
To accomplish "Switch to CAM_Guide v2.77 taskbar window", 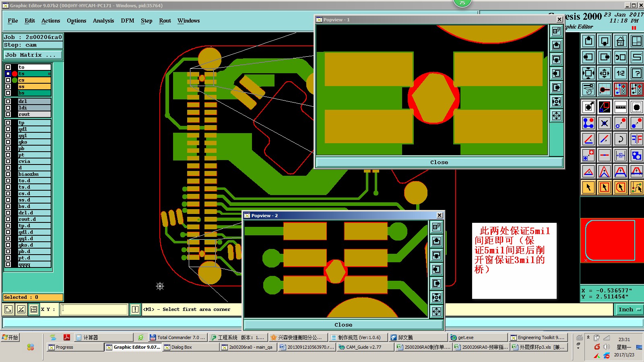I will (365, 347).
